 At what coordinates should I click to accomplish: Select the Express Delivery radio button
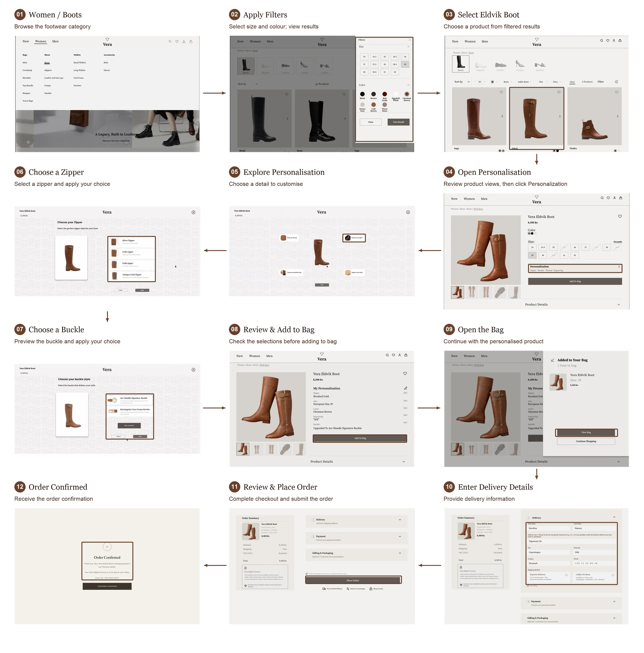pyautogui.click(x=566, y=575)
